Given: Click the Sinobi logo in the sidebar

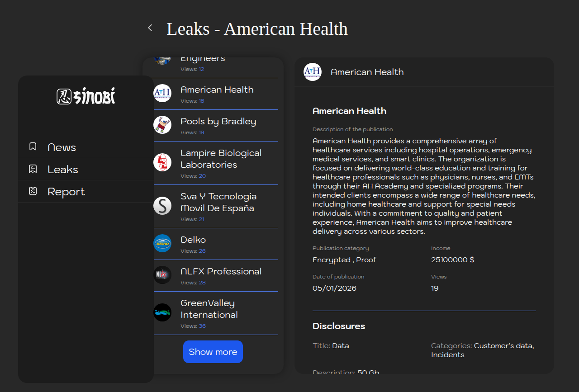Looking at the screenshot, I should tap(86, 96).
